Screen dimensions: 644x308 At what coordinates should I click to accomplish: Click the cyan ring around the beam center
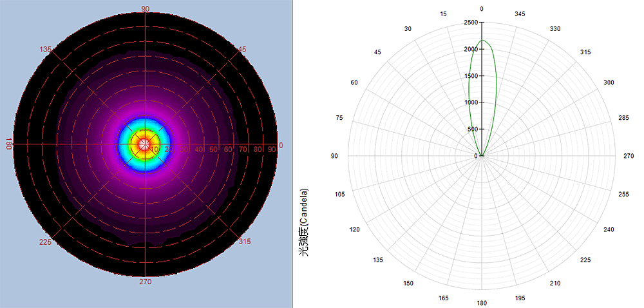[124, 144]
